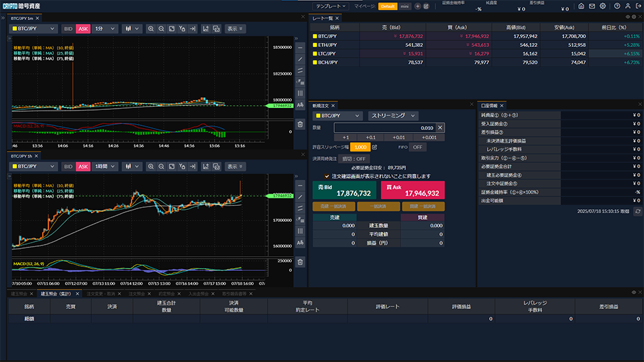Viewport: 644px width, 362px height.
Task: Add +0.001 to quantity
Action: pos(429,137)
